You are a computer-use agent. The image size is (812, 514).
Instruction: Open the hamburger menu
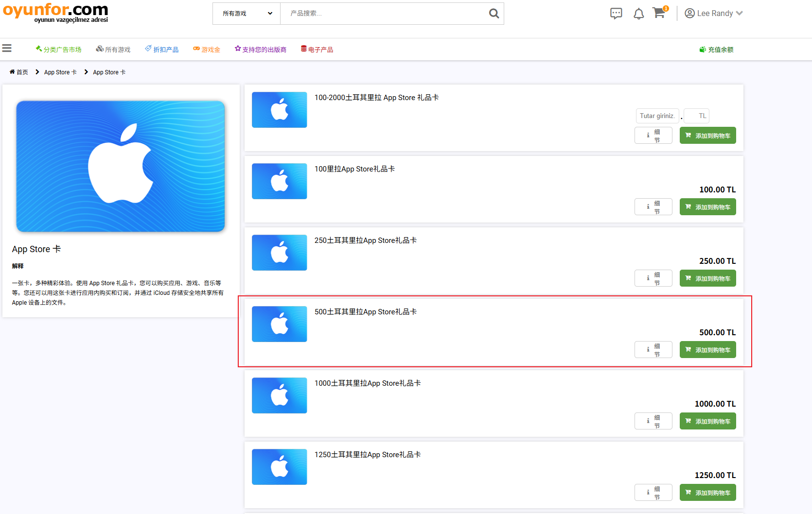pyautogui.click(x=7, y=49)
